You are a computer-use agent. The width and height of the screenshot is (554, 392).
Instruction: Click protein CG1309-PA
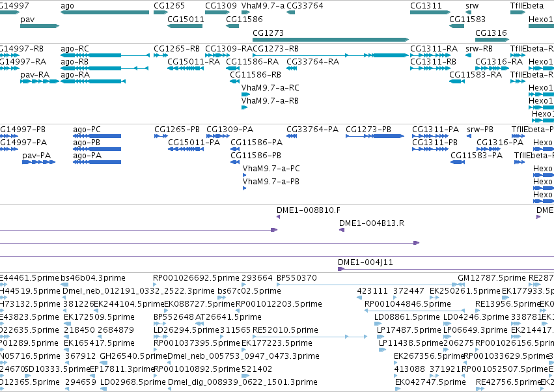(x=230, y=130)
